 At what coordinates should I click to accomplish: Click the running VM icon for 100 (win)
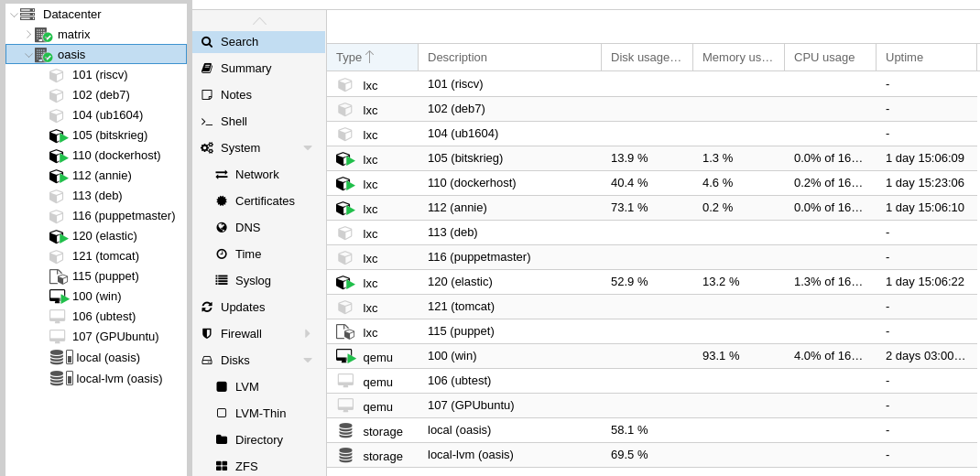click(x=58, y=297)
